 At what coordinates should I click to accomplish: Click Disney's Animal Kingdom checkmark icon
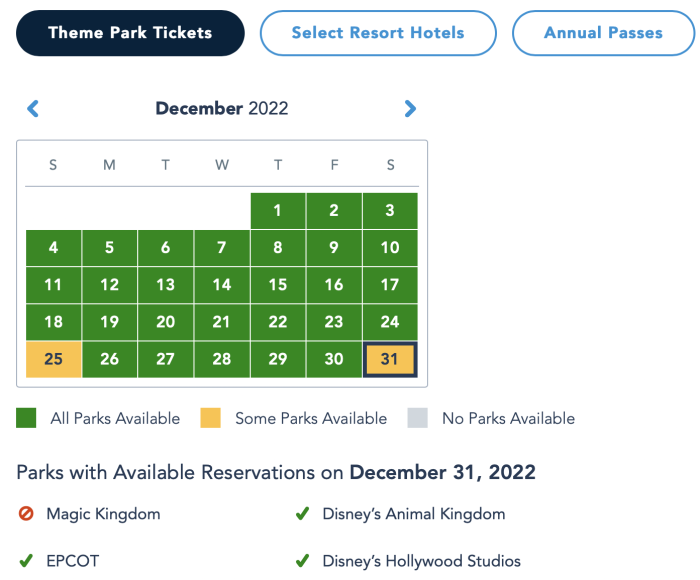tap(302, 513)
